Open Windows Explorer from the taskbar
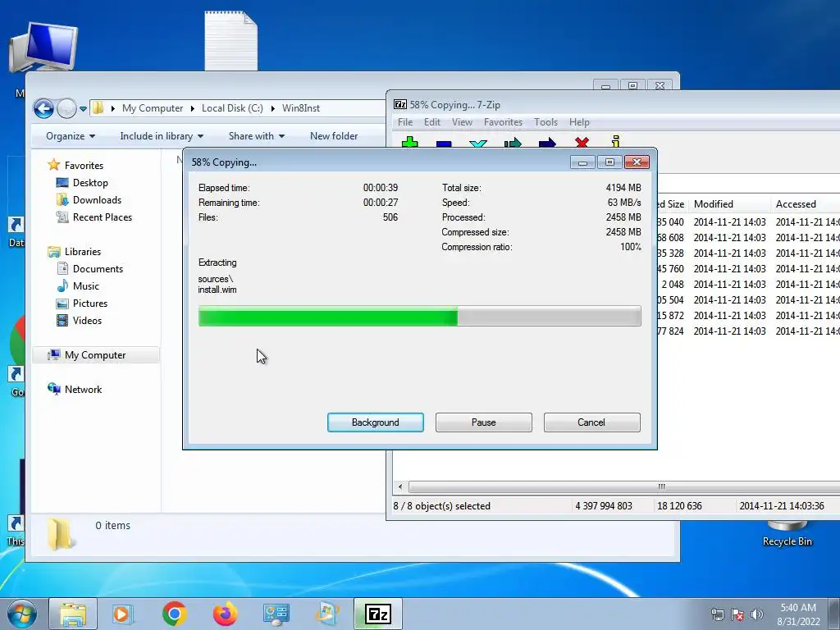This screenshot has width=840, height=630. coord(73,614)
